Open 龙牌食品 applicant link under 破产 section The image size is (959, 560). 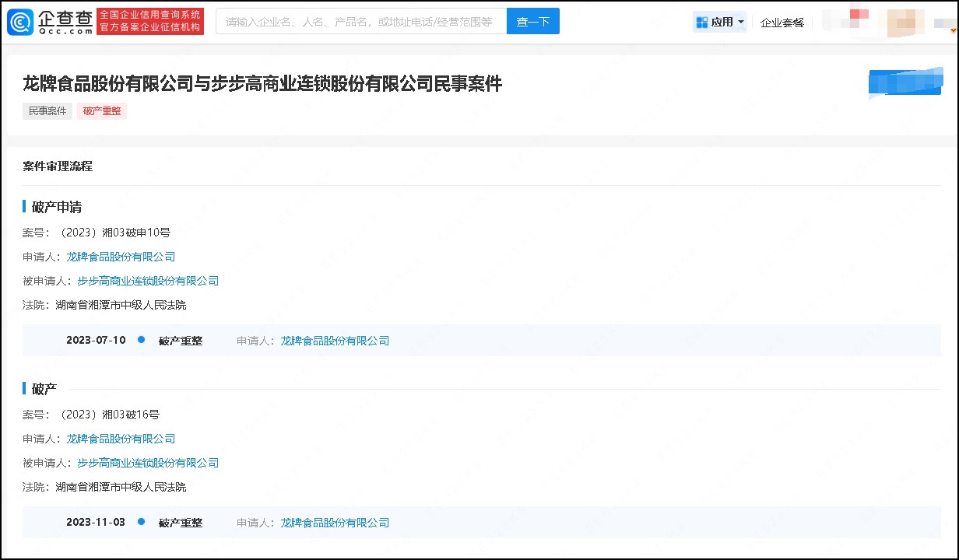pyautogui.click(x=121, y=439)
